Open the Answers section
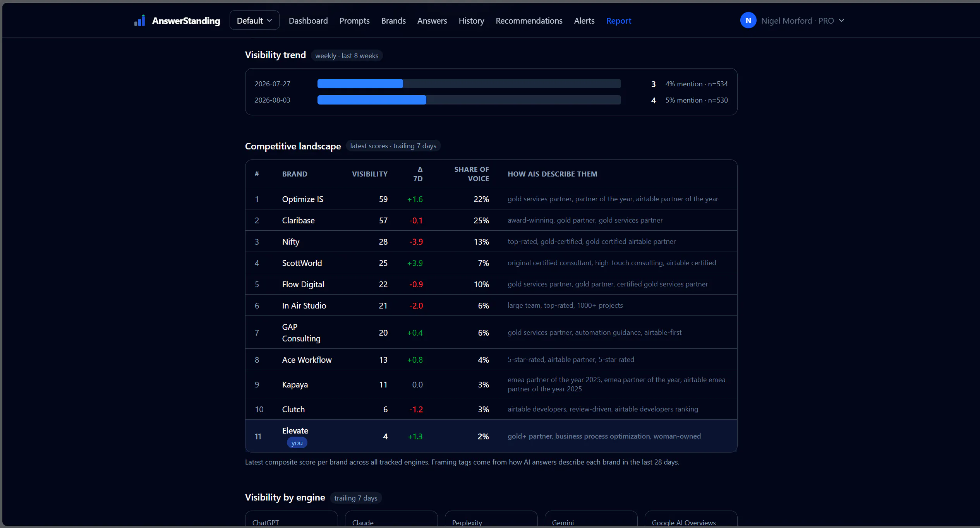This screenshot has height=528, width=980. coord(432,21)
